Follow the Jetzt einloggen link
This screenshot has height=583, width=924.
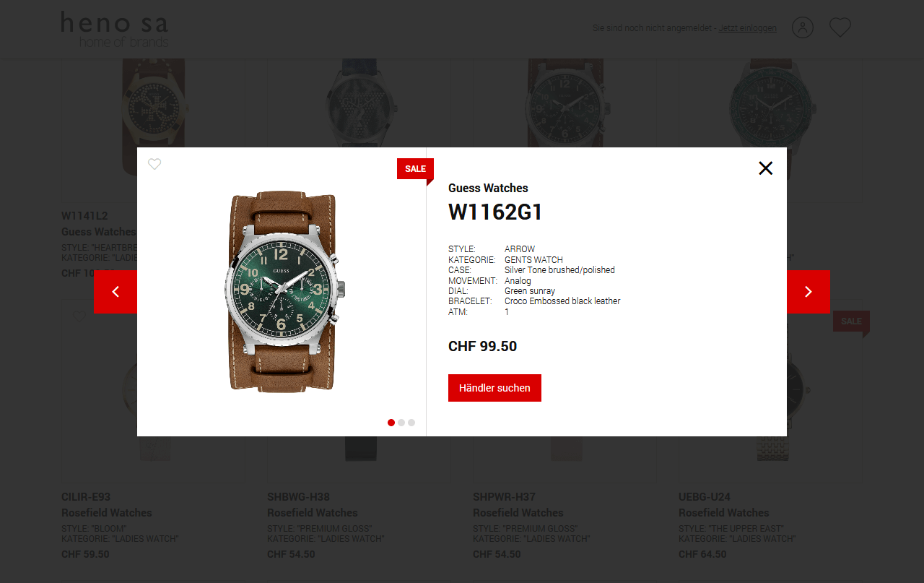[748, 28]
